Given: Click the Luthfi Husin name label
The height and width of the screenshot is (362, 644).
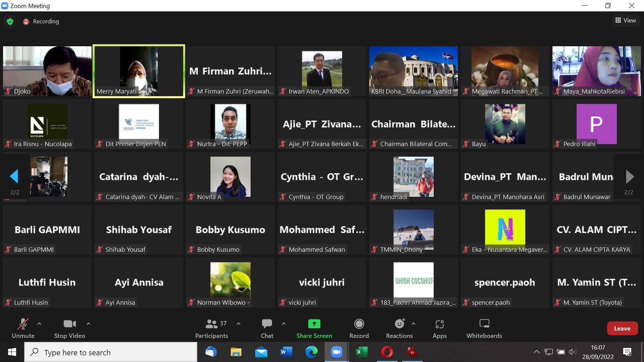Looking at the screenshot, I should tap(31, 302).
